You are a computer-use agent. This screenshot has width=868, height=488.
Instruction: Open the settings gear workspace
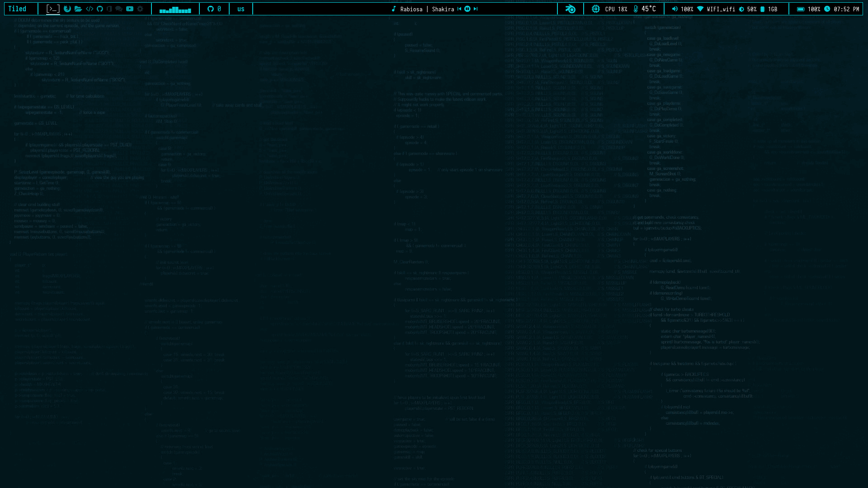(140, 9)
